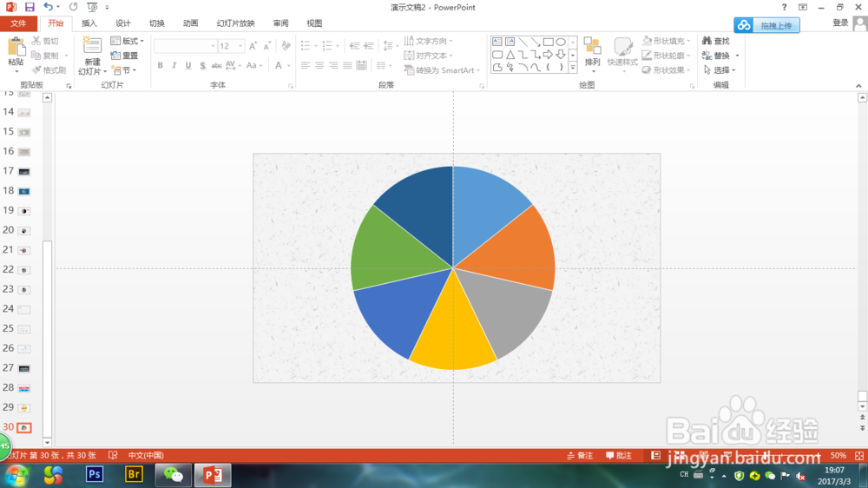The image size is (868, 488).
Task: Click the Decrease Font Size icon
Action: pos(266,46)
